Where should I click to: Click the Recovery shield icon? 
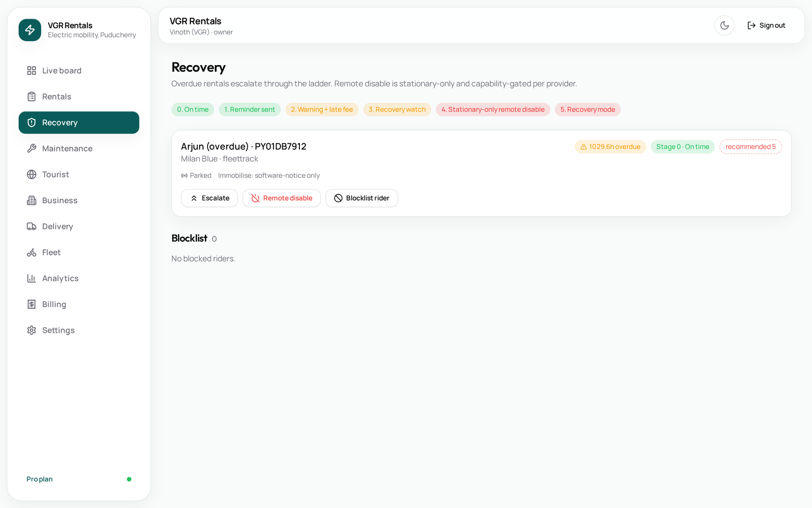point(31,122)
